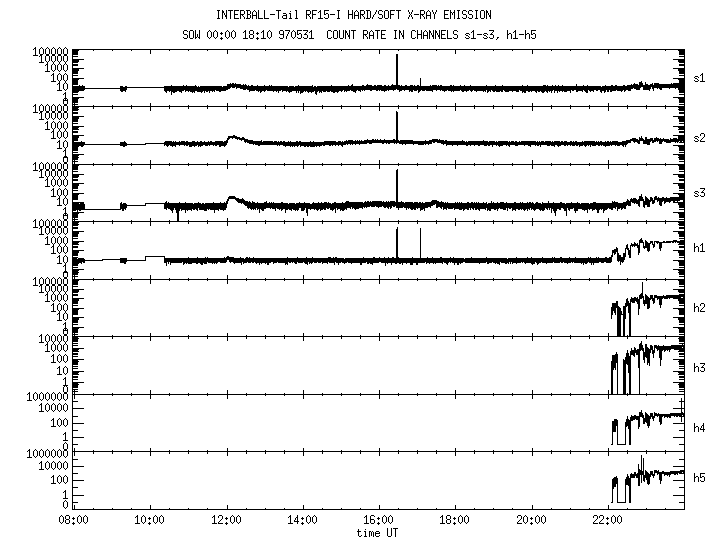Select the h2 channel label
720x550 pixels.
click(698, 307)
